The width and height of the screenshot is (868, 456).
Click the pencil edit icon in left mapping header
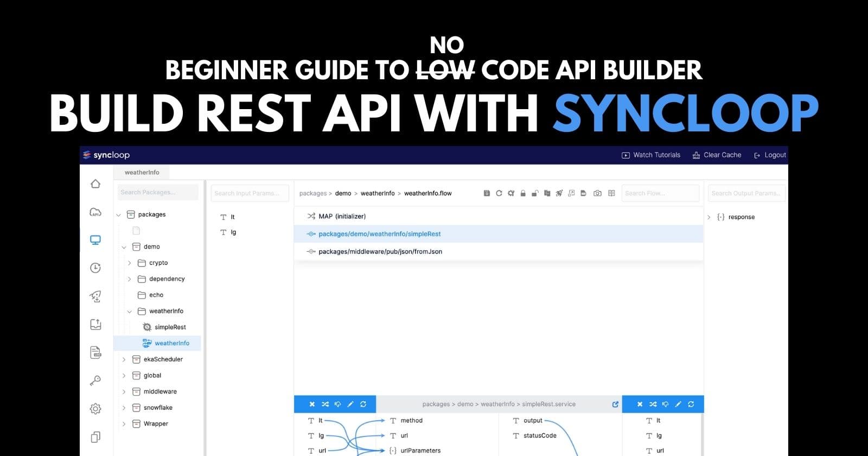click(350, 404)
